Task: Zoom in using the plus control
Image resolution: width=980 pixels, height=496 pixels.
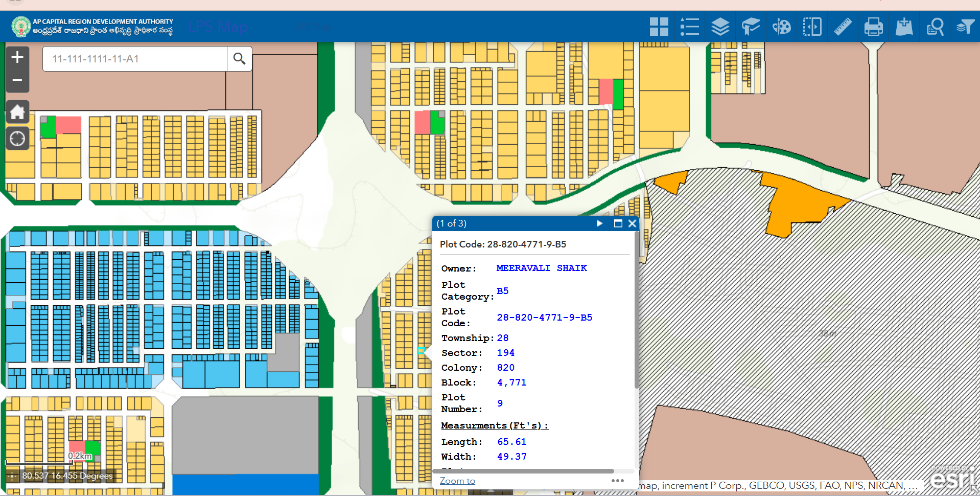Action: coord(17,57)
